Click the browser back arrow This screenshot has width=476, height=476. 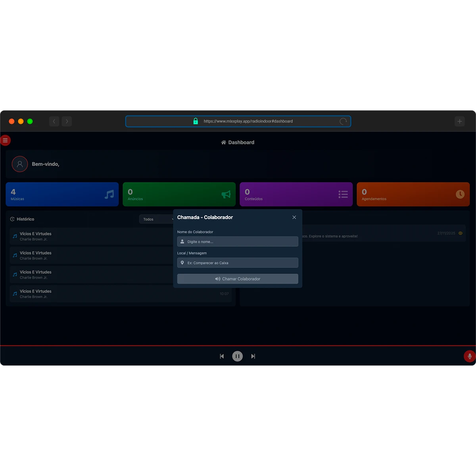click(x=54, y=121)
